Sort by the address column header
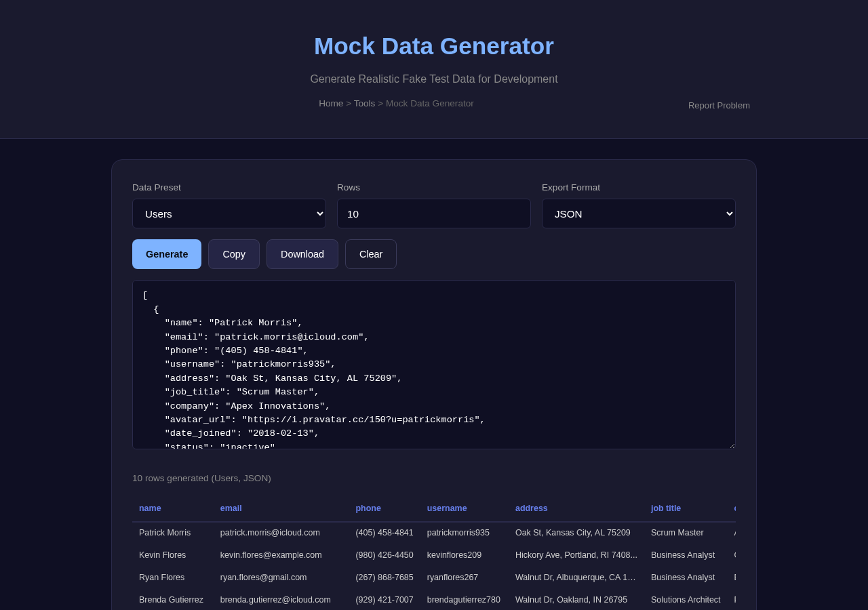Viewport: 868px width, 610px height. pos(532,508)
